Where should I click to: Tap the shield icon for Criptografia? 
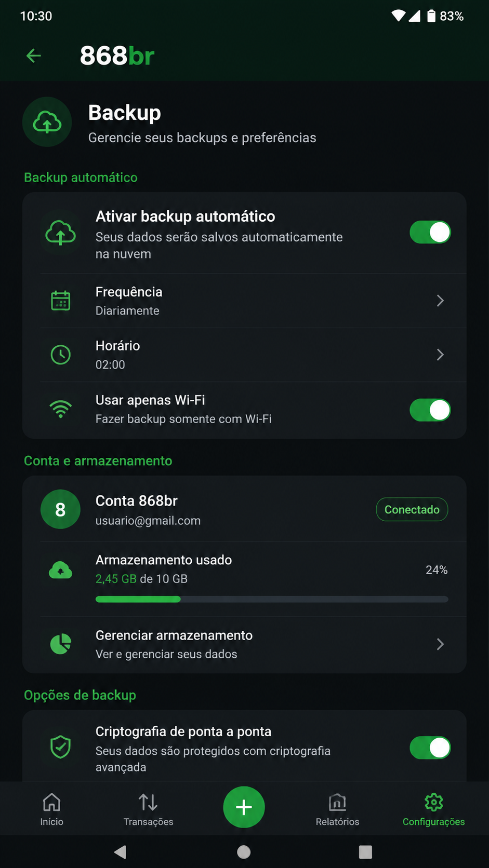tap(61, 747)
